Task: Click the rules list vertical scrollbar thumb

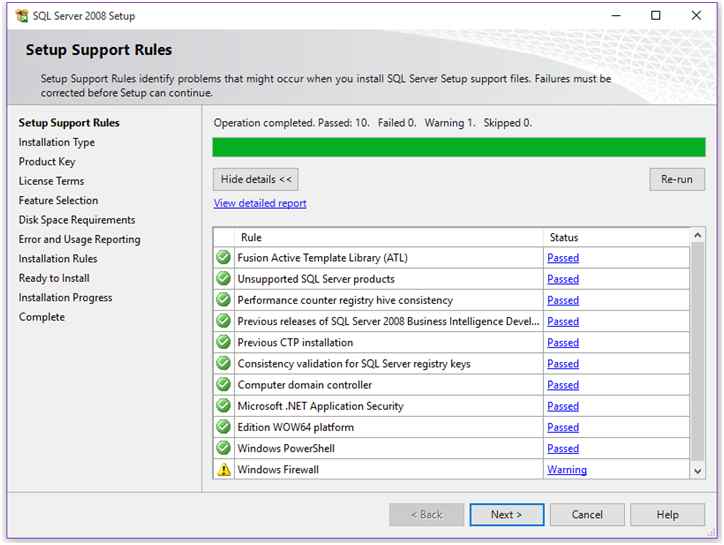Action: (698, 351)
